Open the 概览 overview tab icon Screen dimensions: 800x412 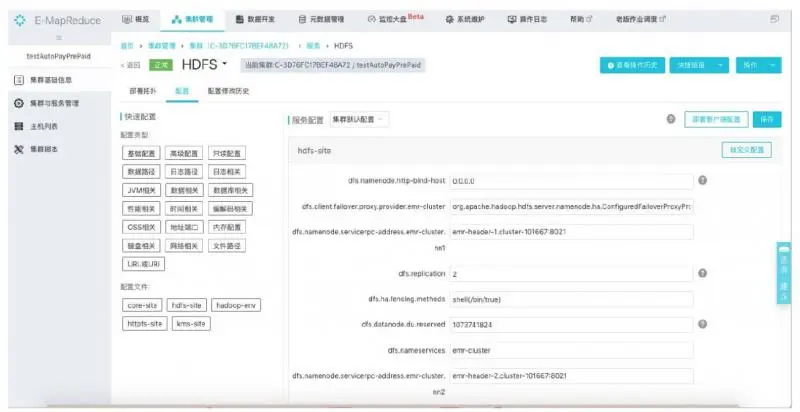click(x=127, y=19)
